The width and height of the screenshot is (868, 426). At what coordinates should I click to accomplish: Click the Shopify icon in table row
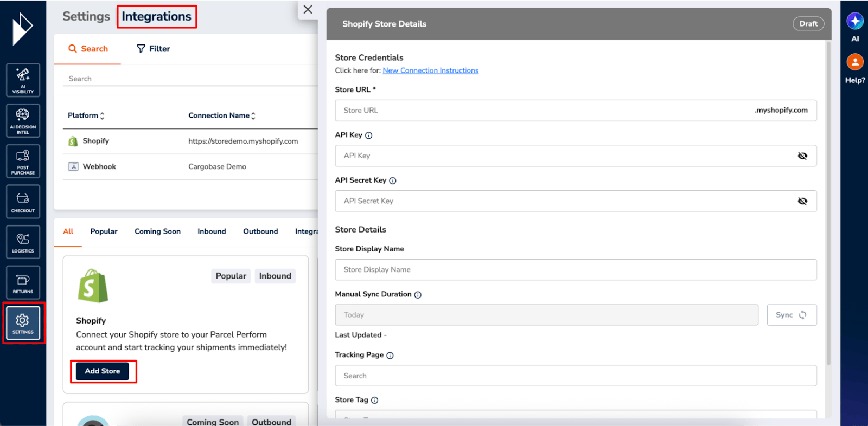point(73,141)
